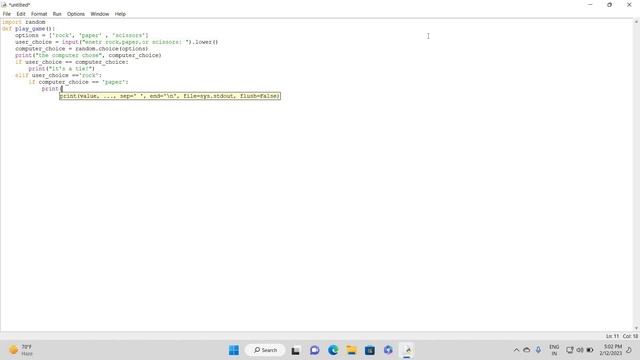640x360 pixels.
Task: Click the battery tray icon
Action: click(x=590, y=350)
